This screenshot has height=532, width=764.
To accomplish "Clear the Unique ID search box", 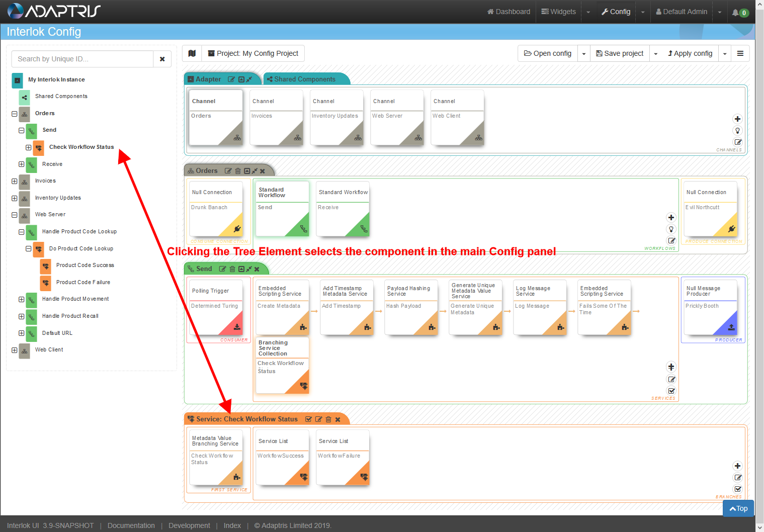I will (162, 59).
